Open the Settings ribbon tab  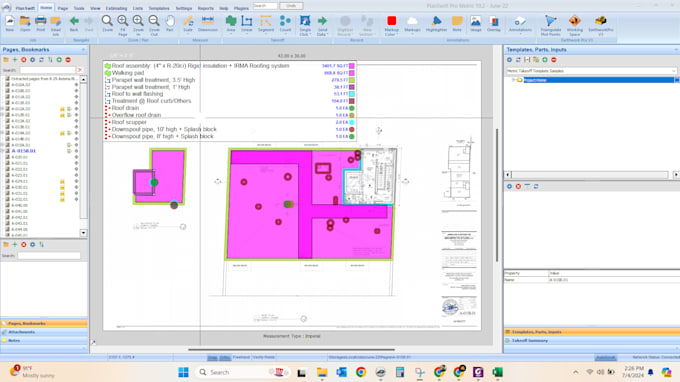(183, 8)
